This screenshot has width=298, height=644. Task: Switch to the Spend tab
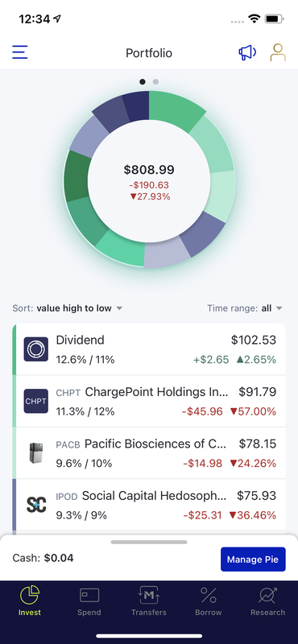click(89, 601)
